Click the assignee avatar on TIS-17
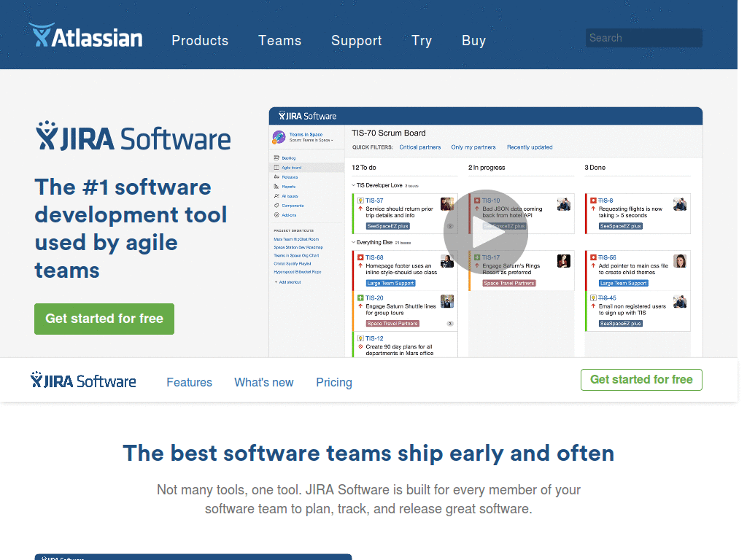Viewport: 747px width, 560px height. point(564,261)
